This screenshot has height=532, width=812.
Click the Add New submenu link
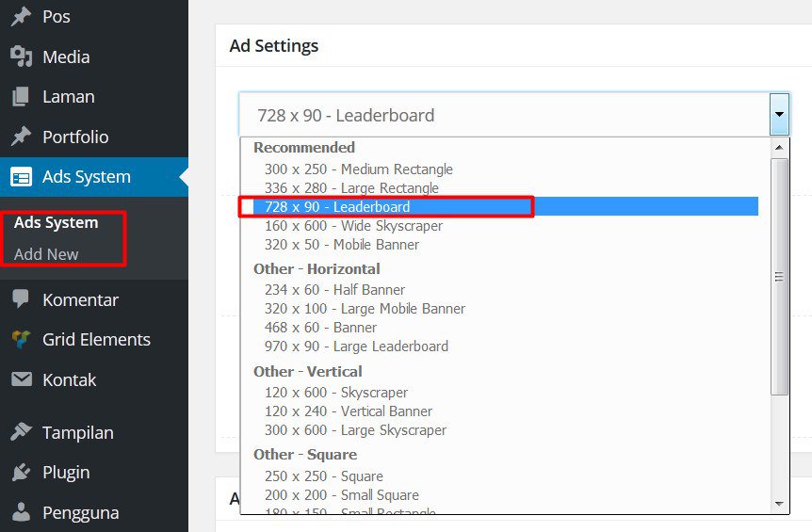coord(46,254)
